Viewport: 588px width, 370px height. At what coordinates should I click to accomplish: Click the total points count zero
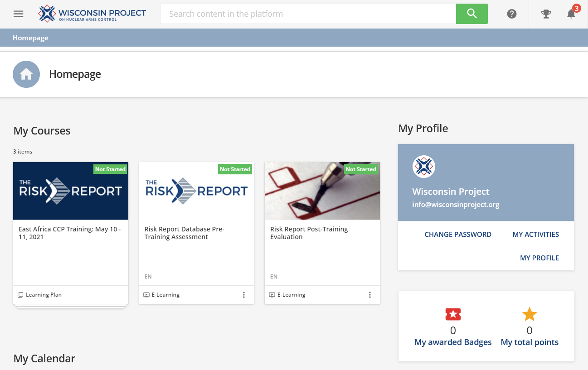530,330
